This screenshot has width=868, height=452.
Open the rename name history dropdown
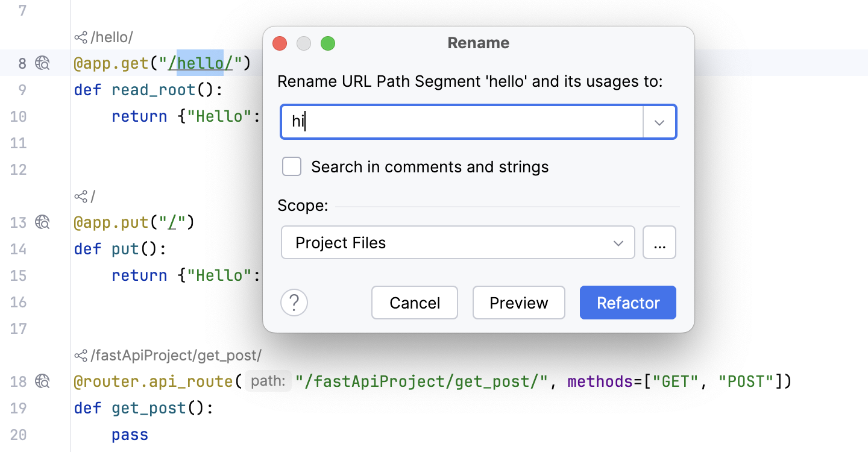click(x=659, y=121)
